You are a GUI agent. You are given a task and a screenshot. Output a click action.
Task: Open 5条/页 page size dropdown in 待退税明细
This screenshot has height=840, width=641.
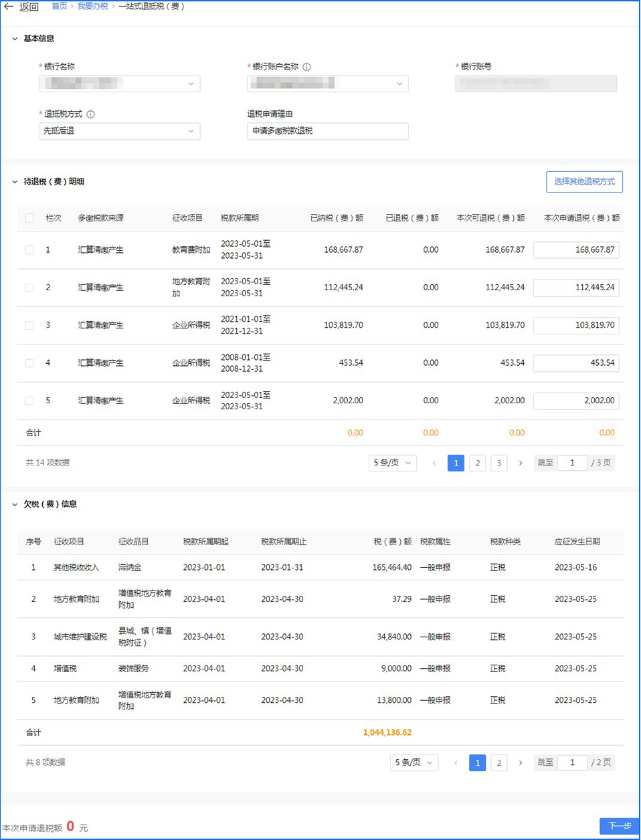(393, 463)
